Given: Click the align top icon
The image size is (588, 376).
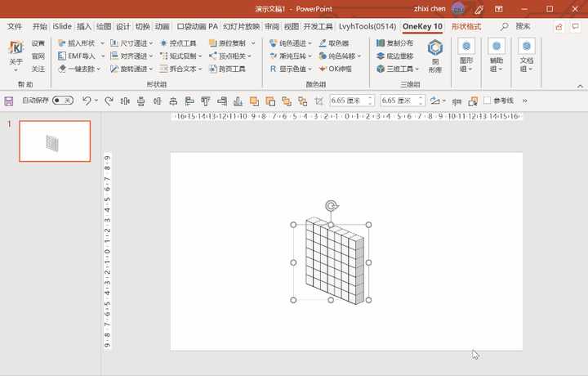Looking at the screenshot, I should point(206,101).
